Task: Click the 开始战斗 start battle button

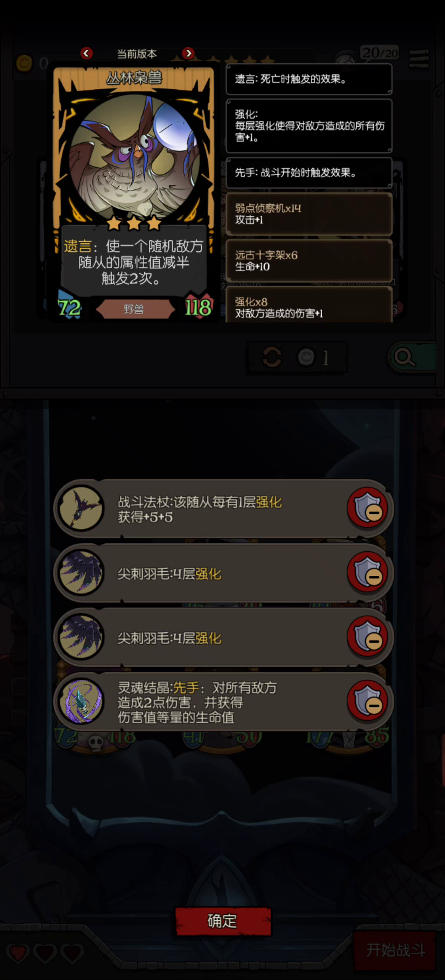Action: tap(395, 950)
